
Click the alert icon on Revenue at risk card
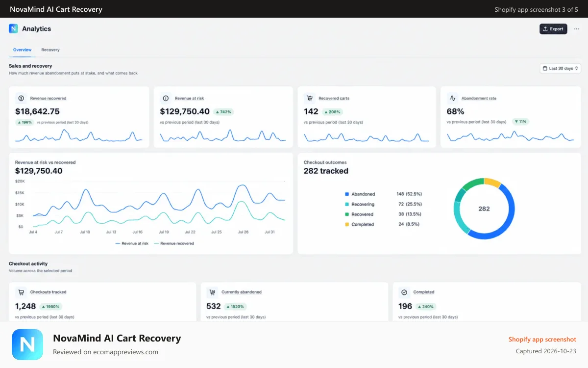click(x=166, y=98)
